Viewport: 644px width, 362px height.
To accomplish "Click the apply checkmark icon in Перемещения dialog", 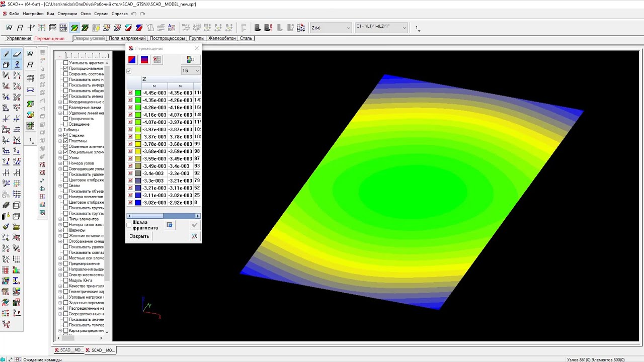I will click(x=195, y=225).
